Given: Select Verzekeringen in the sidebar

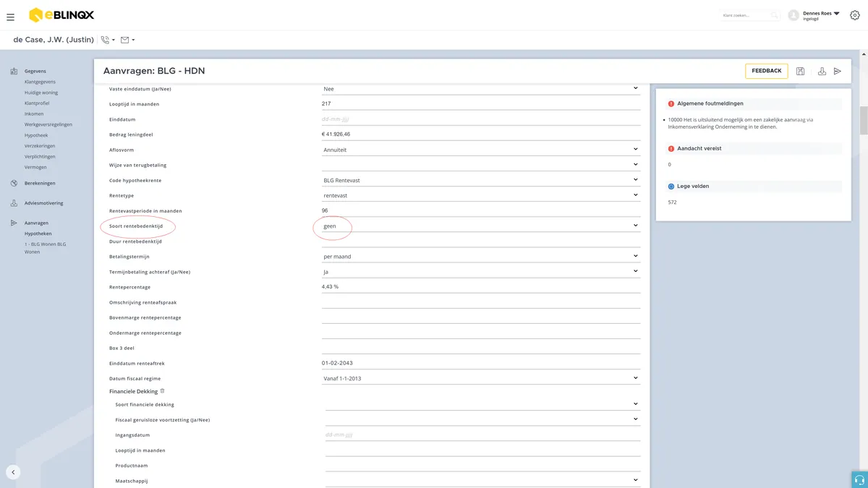Looking at the screenshot, I should click(x=40, y=145).
